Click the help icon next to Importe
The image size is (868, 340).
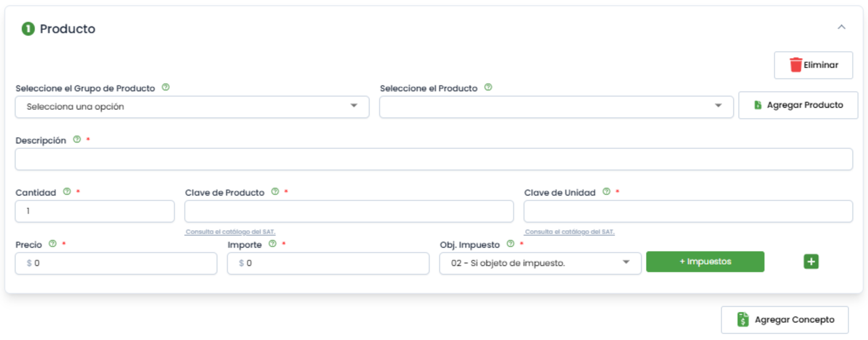(272, 243)
